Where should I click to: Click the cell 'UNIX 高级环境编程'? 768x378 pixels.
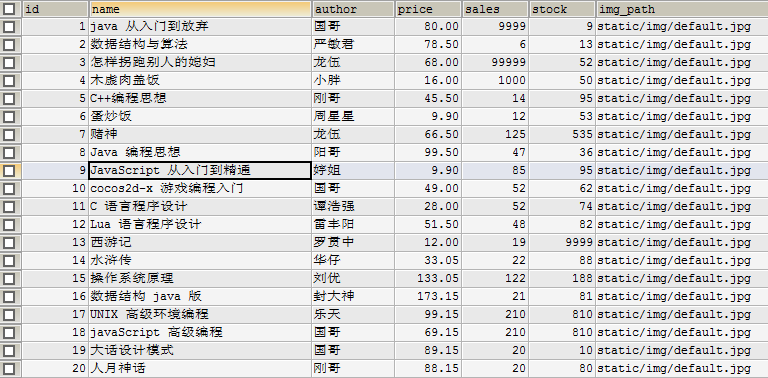[x=200, y=314]
